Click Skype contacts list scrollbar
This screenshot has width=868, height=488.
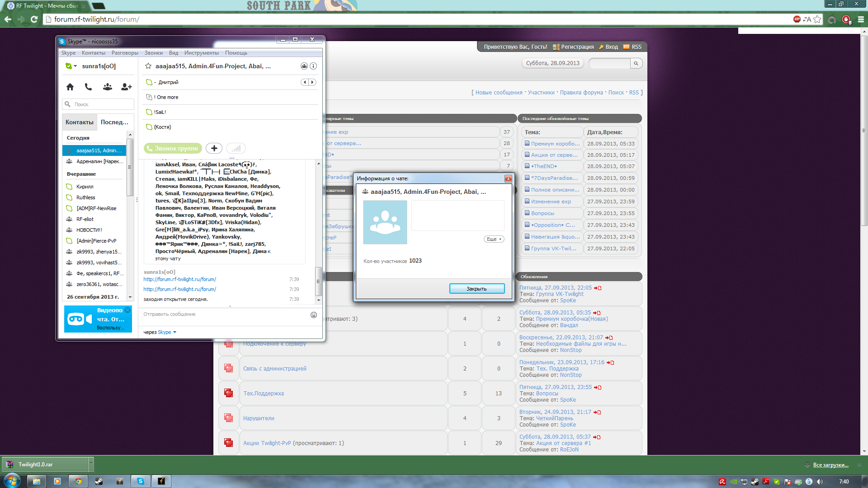click(x=130, y=167)
